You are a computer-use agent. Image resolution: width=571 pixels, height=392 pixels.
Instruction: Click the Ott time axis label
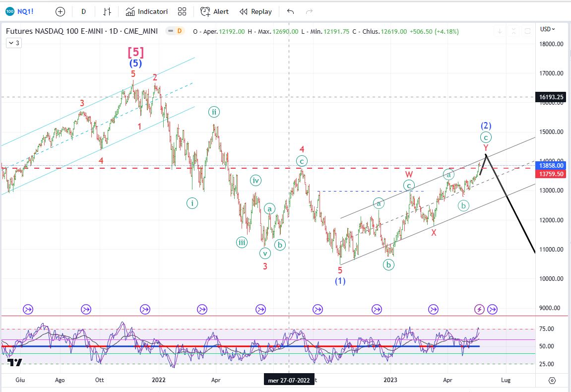99,380
